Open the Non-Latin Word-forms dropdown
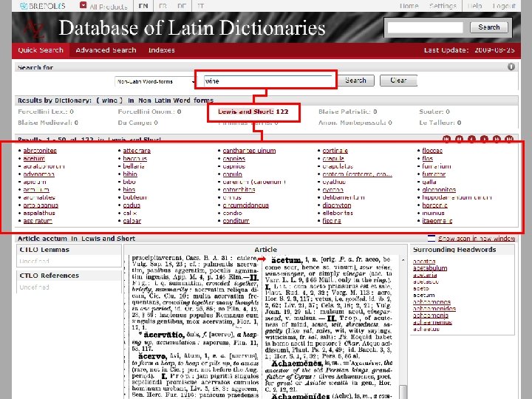This screenshot has height=399, width=532. pos(155,81)
